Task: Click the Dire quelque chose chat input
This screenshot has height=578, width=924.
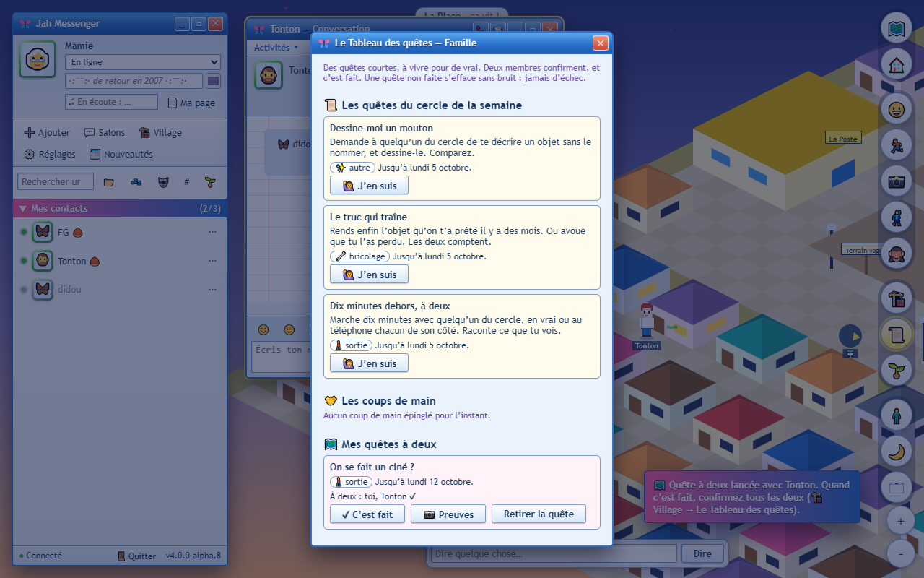Action: [554, 554]
